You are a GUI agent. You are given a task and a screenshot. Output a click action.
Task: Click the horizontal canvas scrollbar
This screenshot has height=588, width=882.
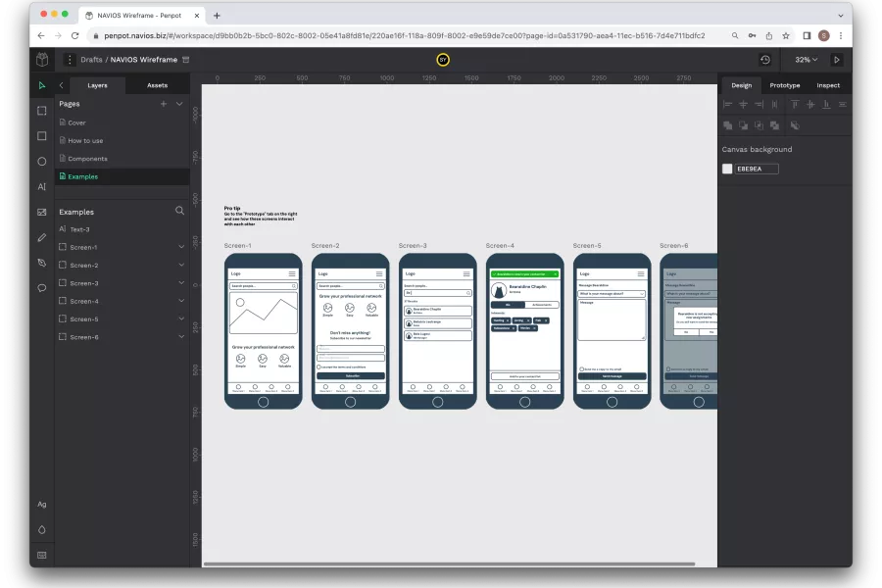pos(449,563)
